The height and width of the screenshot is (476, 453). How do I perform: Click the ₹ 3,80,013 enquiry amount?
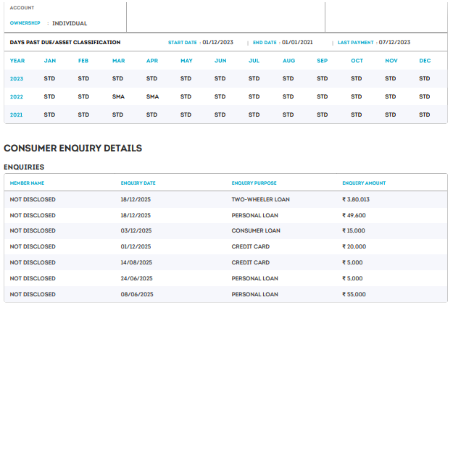tap(356, 199)
